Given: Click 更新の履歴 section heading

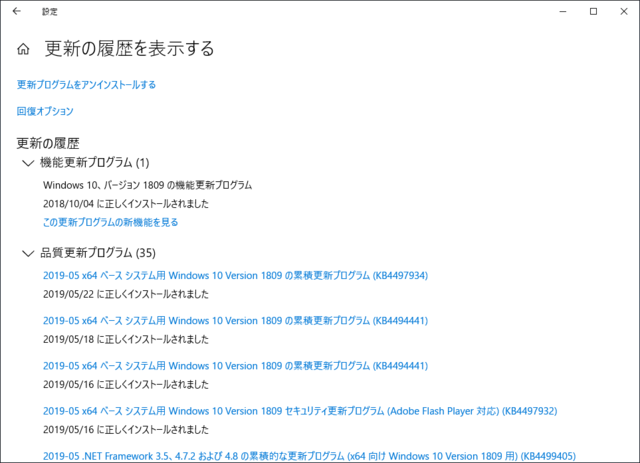Looking at the screenshot, I should 48,143.
